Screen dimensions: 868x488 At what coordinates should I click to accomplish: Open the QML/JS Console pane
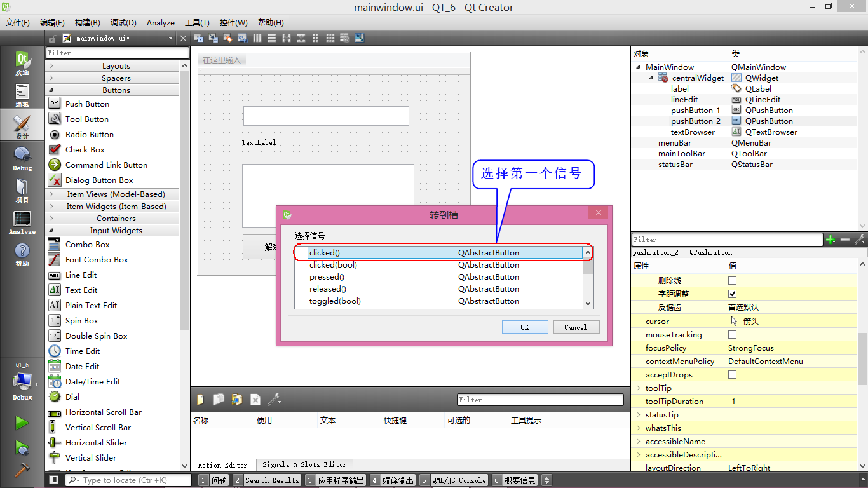[453, 480]
